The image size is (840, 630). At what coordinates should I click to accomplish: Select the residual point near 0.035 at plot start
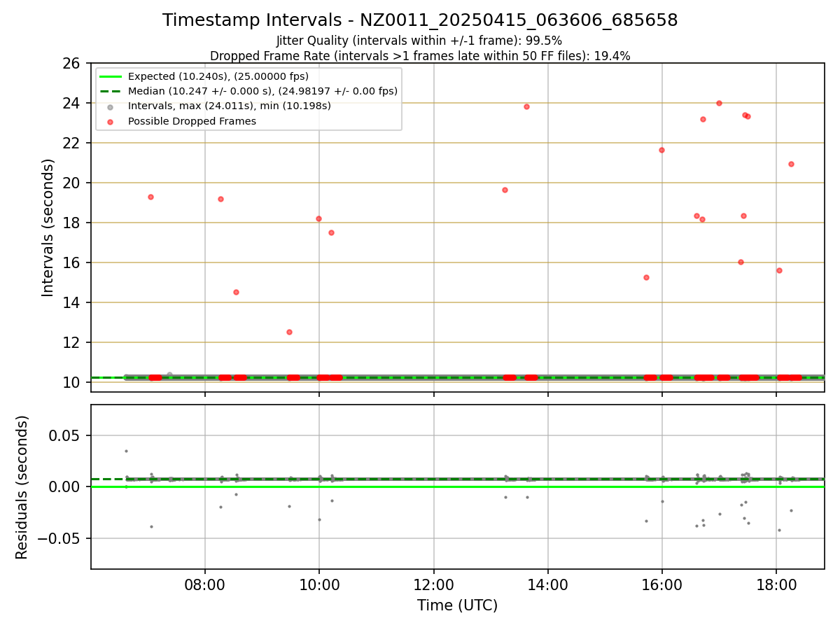pos(126,451)
